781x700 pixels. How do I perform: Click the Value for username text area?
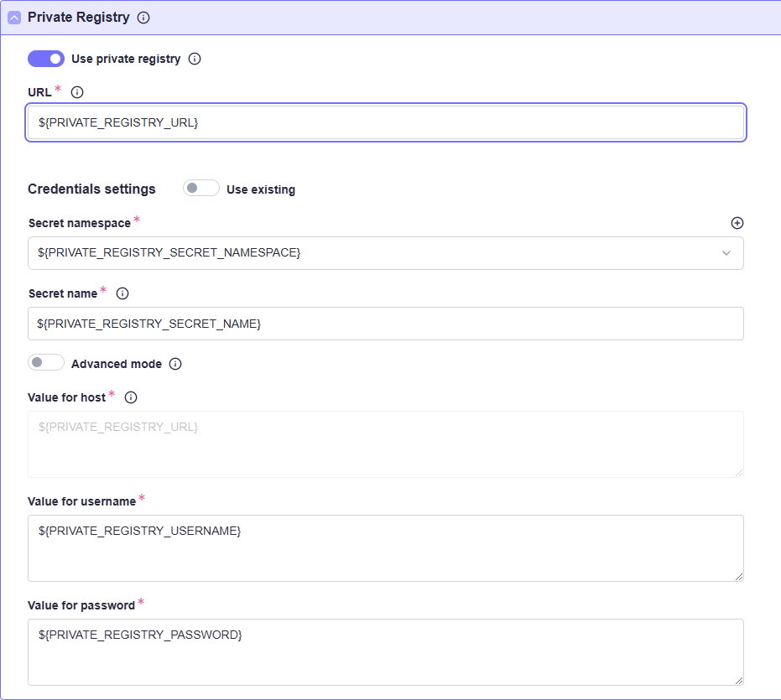point(385,548)
